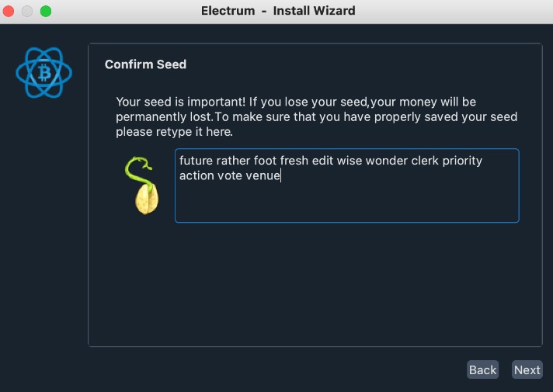Maximize the window with the green button
Image resolution: width=553 pixels, height=392 pixels.
(45, 12)
